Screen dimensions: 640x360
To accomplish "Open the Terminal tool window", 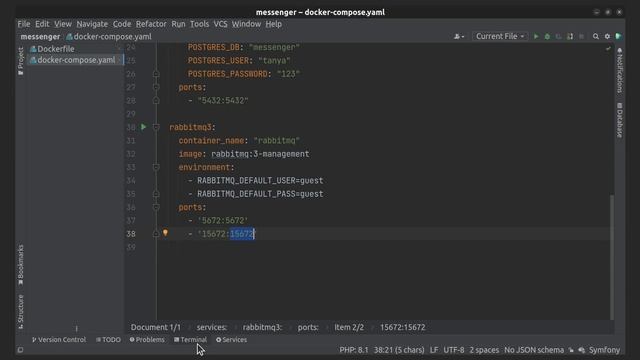I will [190, 340].
